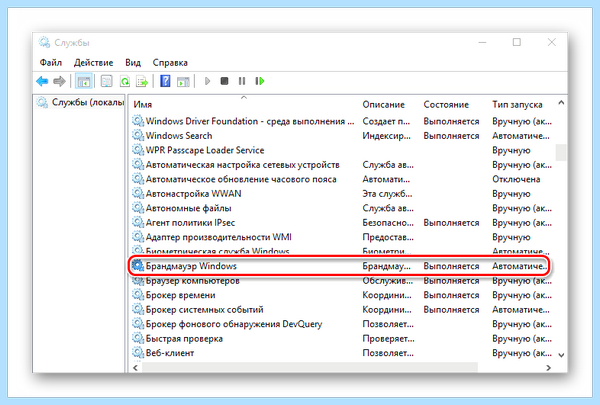Viewport: 600px width, 405px height.
Task: Stop the service with square icon
Action: click(225, 81)
